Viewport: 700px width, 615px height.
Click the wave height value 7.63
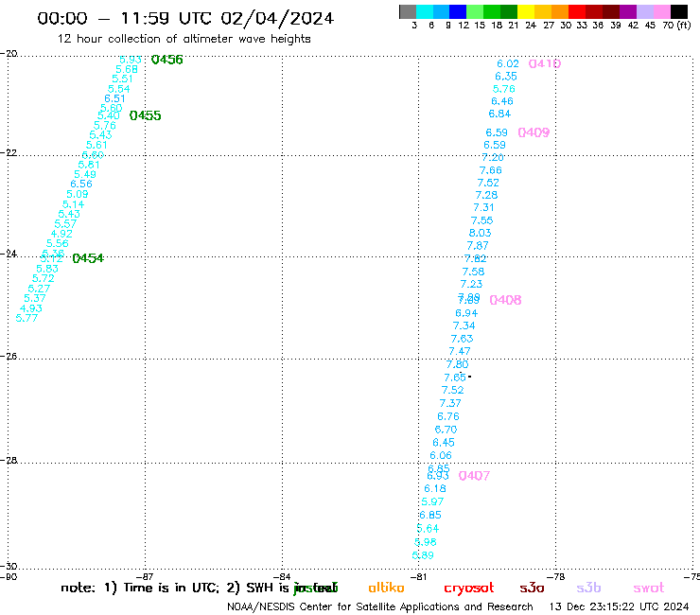462,339
